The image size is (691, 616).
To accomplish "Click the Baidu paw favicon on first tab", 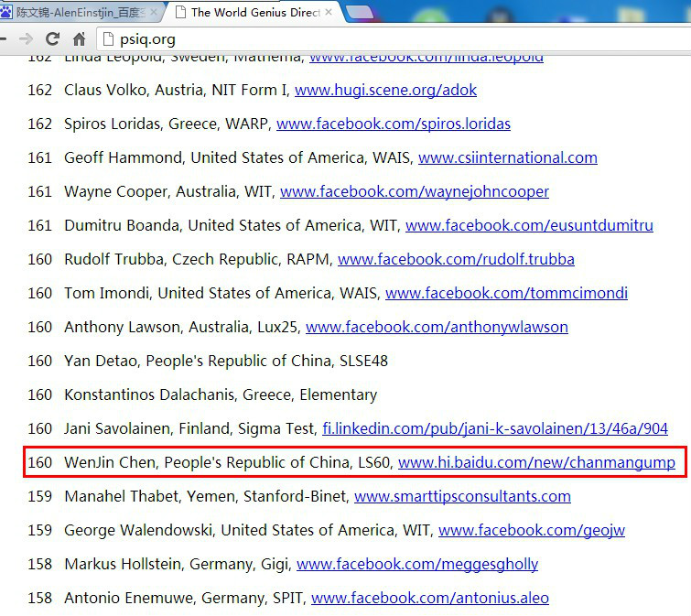I will [7, 12].
